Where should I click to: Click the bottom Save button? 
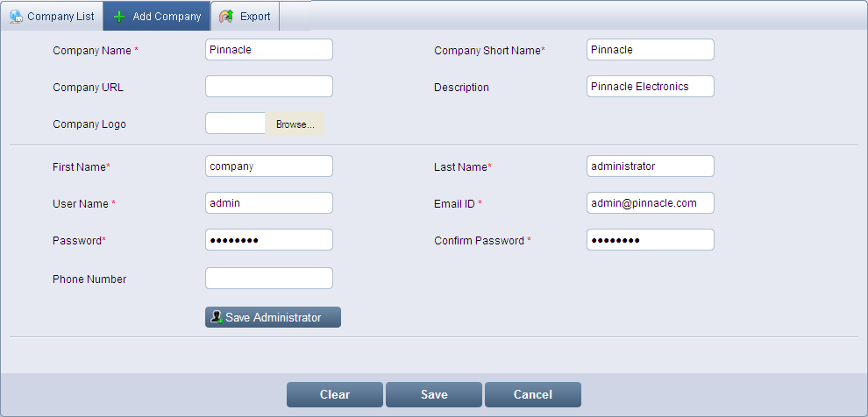(x=434, y=395)
